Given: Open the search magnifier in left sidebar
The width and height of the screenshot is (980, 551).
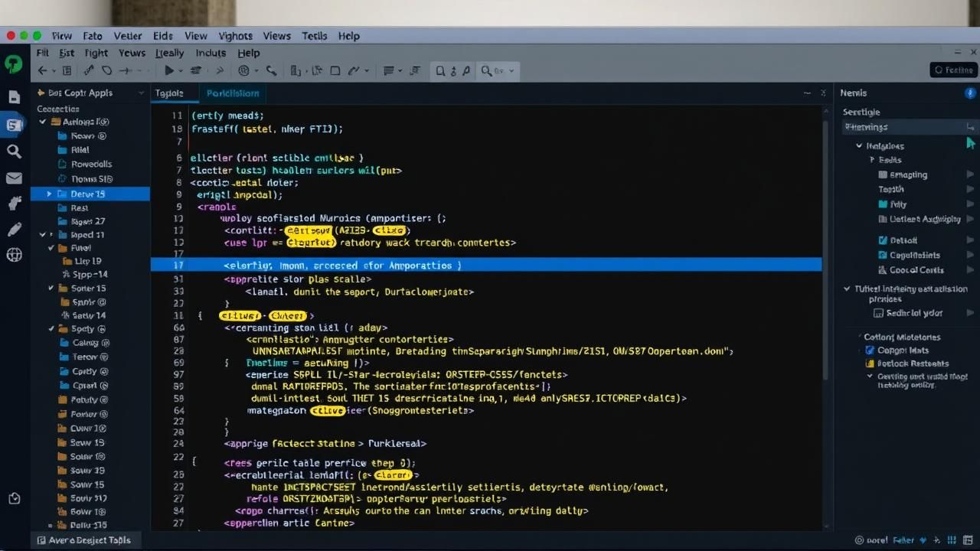Looking at the screenshot, I should (x=14, y=152).
